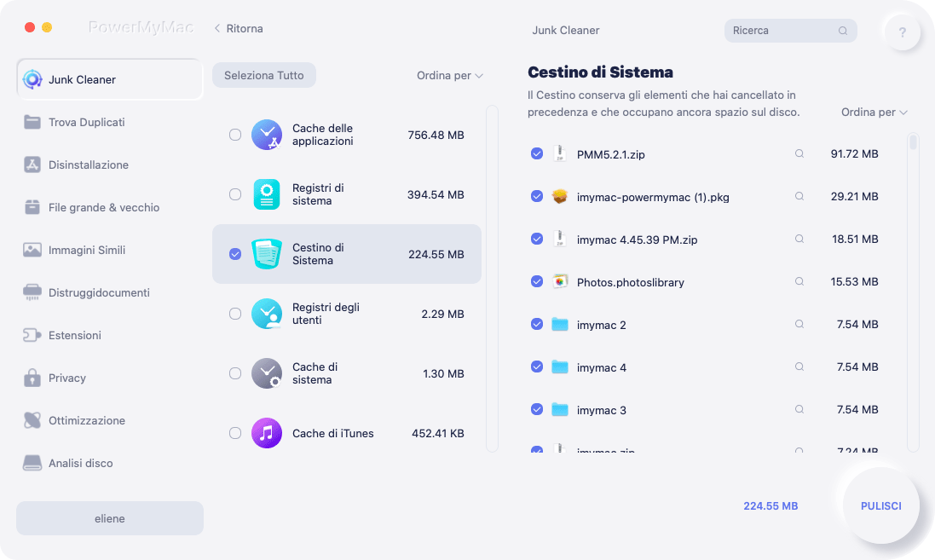Click the Ottimizzazione icon in sidebar

tap(32, 420)
